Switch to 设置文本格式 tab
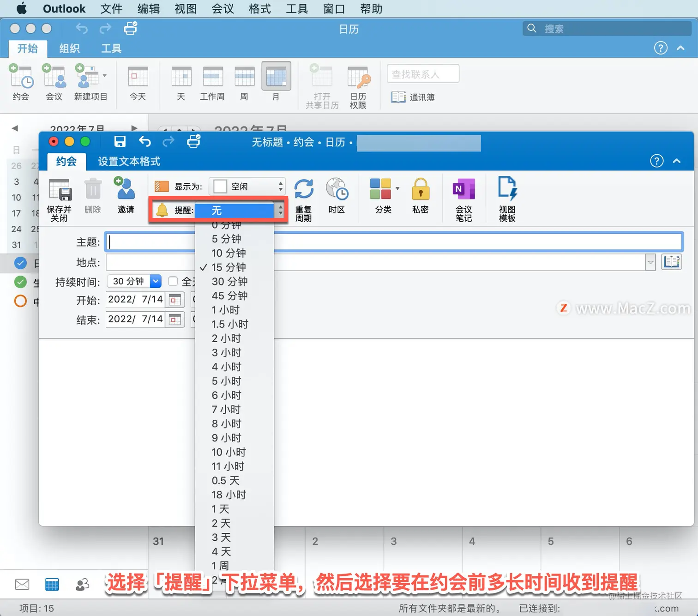698x616 pixels. pos(129,161)
